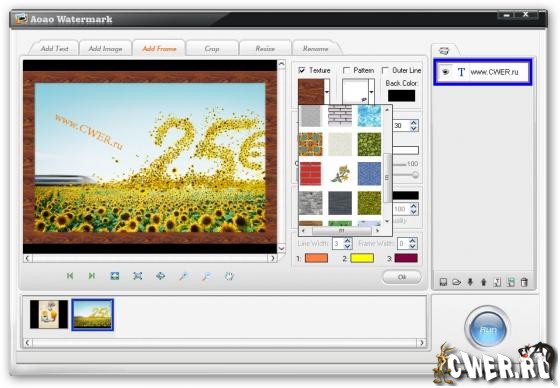The height and width of the screenshot is (388, 560).
Task: Uncheck the Texture checkbox
Action: tap(302, 70)
